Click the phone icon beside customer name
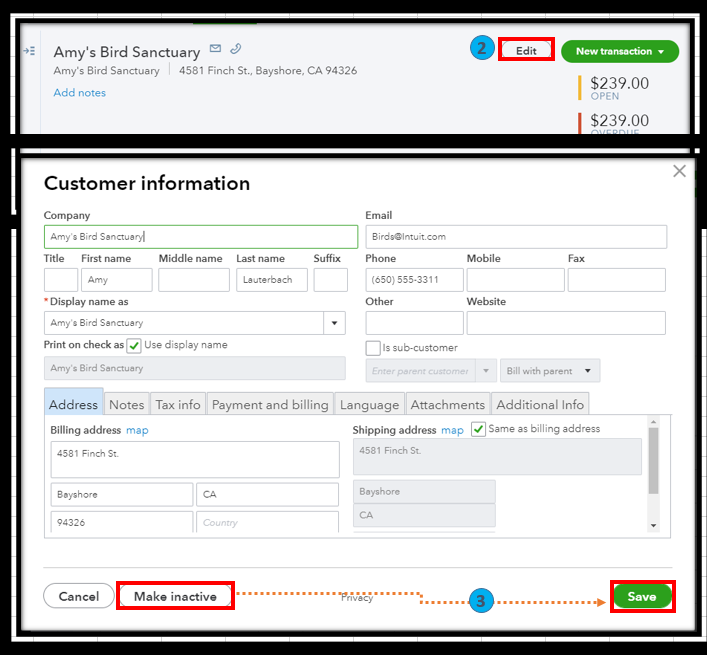Screen dimensions: 707x655 click(x=235, y=48)
